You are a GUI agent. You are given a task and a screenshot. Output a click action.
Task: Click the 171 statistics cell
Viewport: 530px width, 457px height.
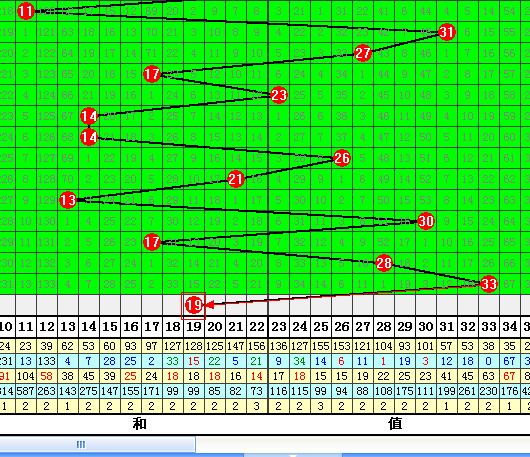[151, 391]
